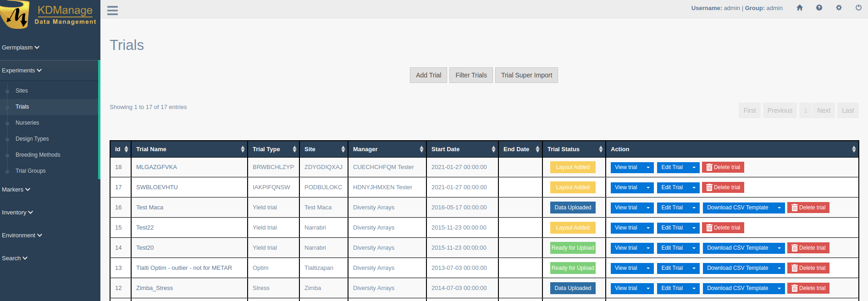Expand the Germplasm sidebar menu
This screenshot has height=301, width=868.
click(x=21, y=48)
